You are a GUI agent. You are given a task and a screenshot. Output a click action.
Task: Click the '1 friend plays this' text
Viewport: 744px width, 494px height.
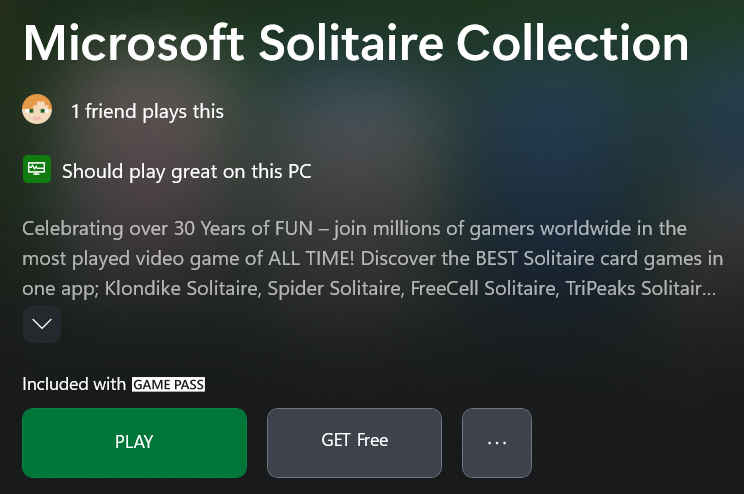pyautogui.click(x=147, y=111)
